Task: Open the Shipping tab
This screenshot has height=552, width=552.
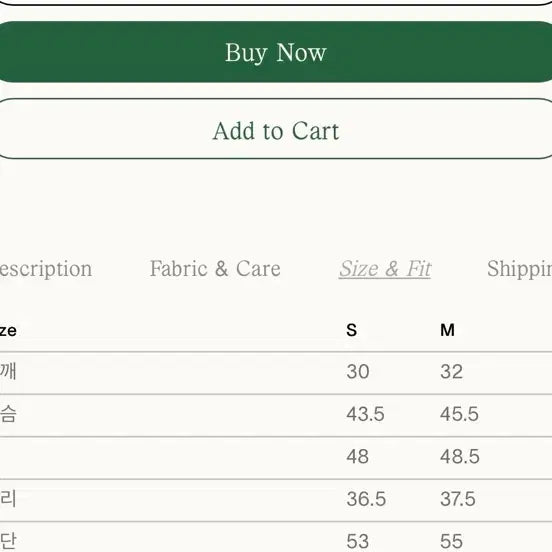Action: pyautogui.click(x=520, y=269)
